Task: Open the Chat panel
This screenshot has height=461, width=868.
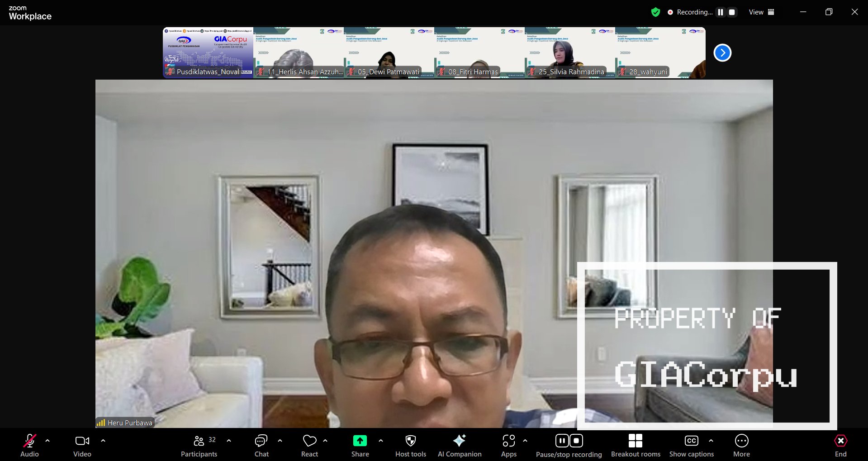Action: pyautogui.click(x=261, y=441)
